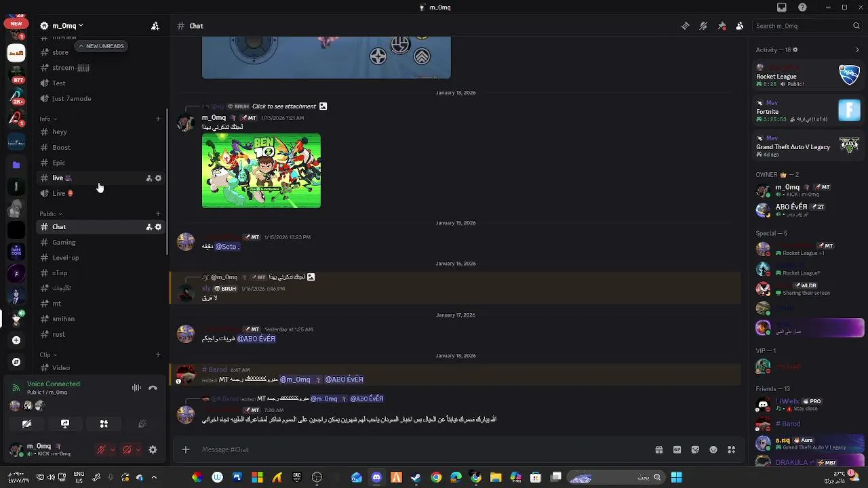Add a channel to Public category
The image size is (868, 488).
[158, 213]
